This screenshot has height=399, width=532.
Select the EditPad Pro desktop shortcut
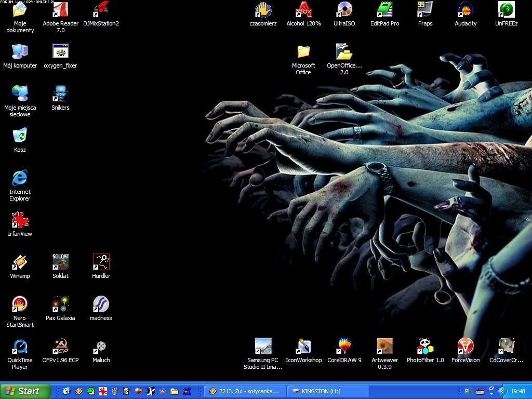385,14
